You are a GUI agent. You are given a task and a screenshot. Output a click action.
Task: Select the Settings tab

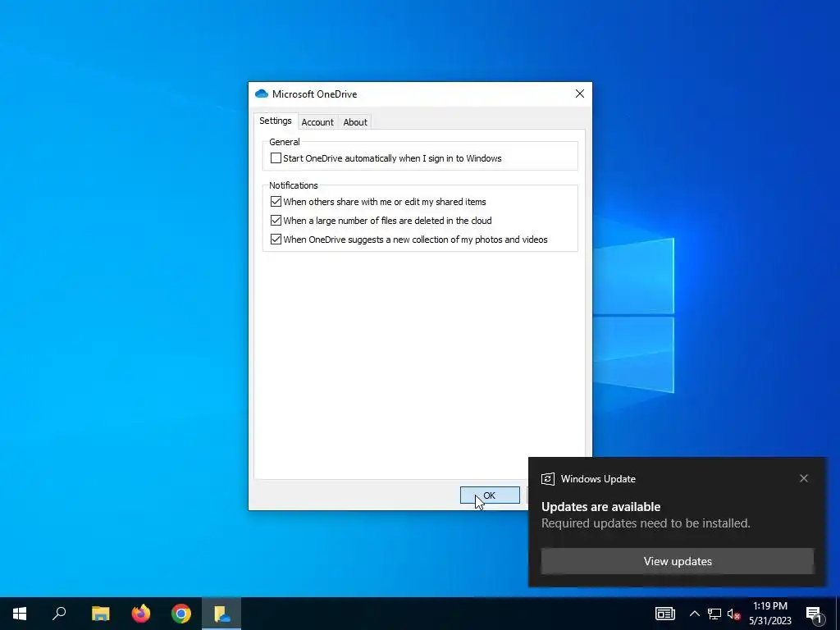tap(276, 121)
